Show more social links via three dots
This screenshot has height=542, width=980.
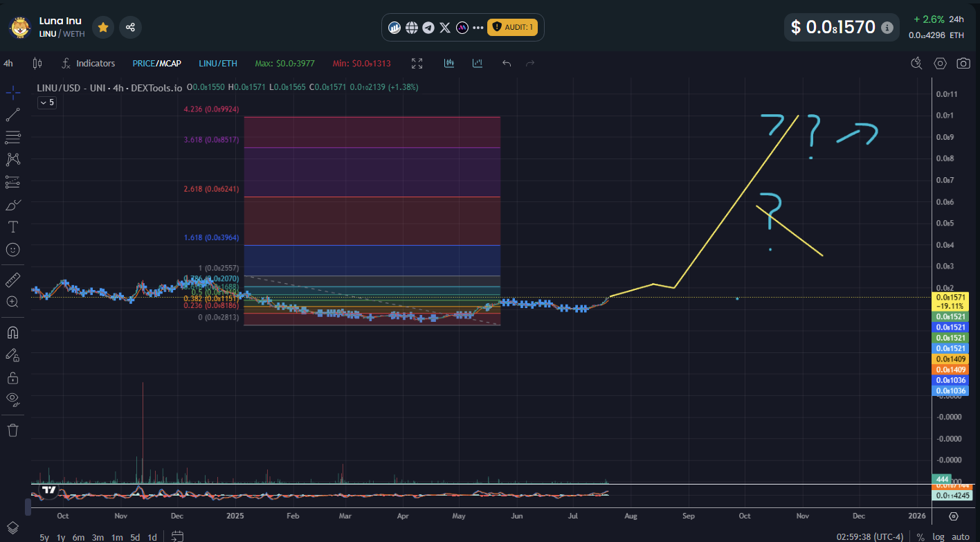[x=478, y=28]
